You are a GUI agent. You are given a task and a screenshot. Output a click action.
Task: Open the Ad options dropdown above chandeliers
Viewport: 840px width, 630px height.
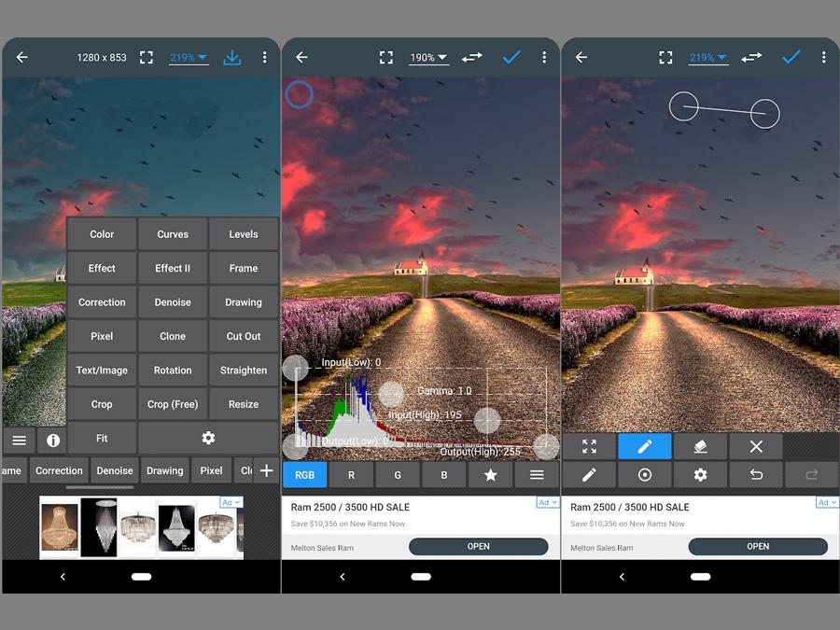[x=231, y=502]
